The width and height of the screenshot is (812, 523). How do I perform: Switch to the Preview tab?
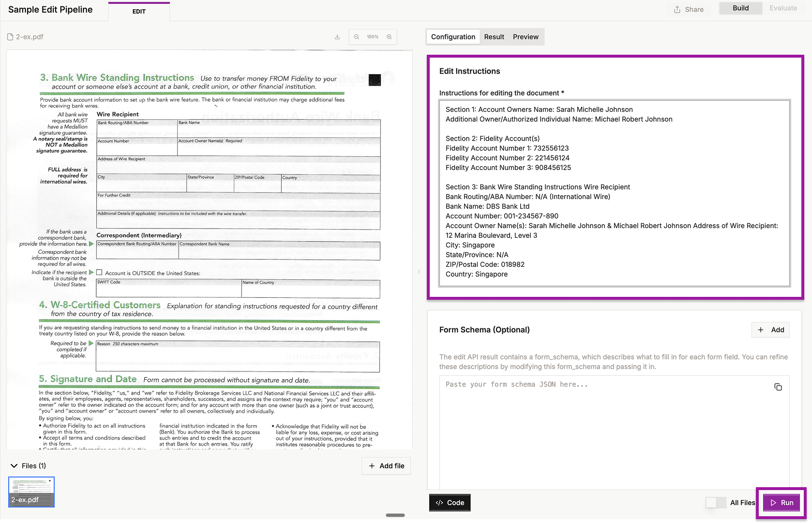click(526, 37)
